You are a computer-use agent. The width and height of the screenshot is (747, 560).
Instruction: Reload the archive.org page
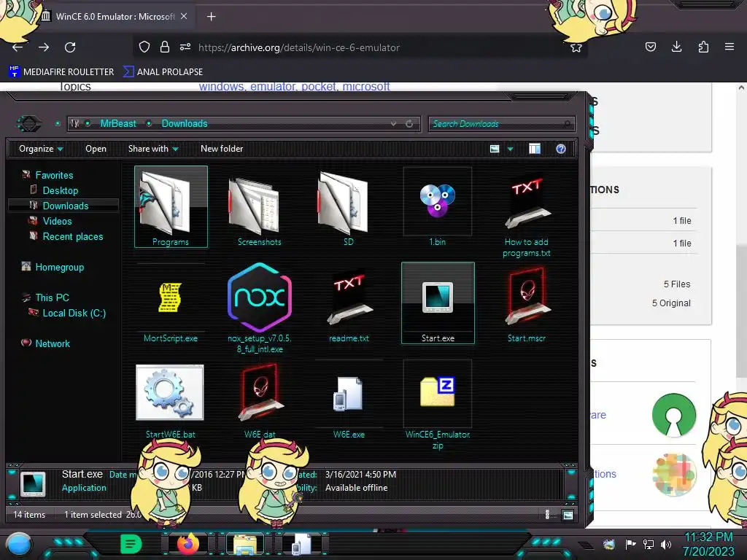pos(70,47)
